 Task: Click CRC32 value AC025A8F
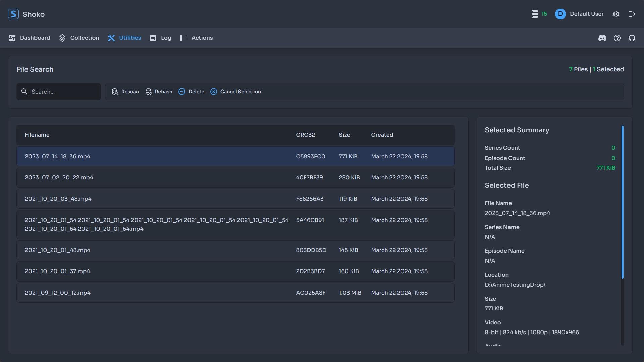click(311, 293)
